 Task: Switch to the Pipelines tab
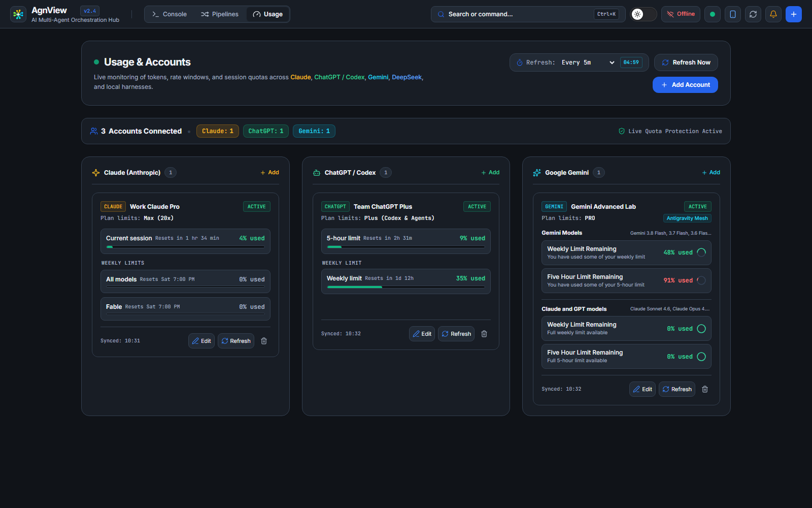(x=220, y=14)
